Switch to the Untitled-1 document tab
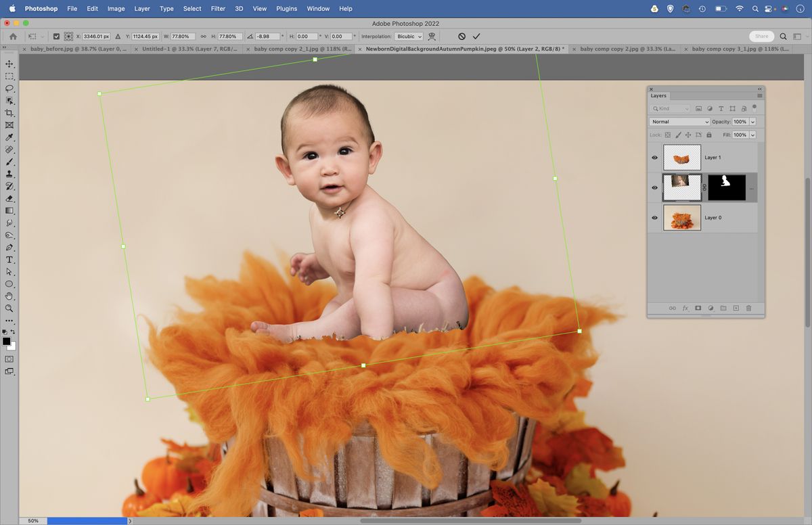The height and width of the screenshot is (525, 812). pyautogui.click(x=189, y=49)
